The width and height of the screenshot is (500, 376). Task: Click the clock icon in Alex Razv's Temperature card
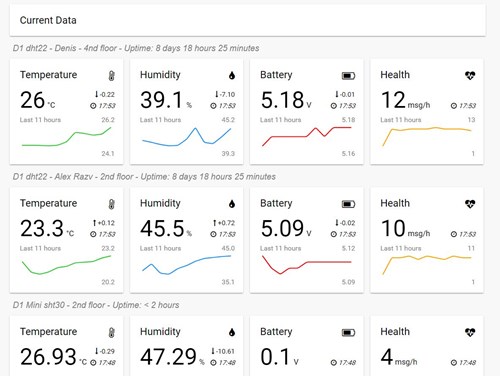click(x=93, y=234)
